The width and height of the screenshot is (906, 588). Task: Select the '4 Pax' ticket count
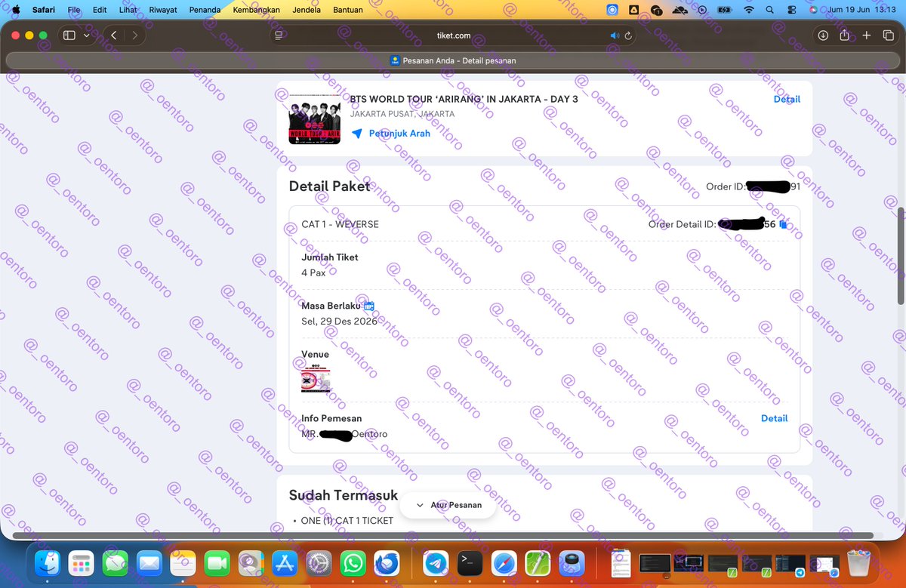[313, 272]
